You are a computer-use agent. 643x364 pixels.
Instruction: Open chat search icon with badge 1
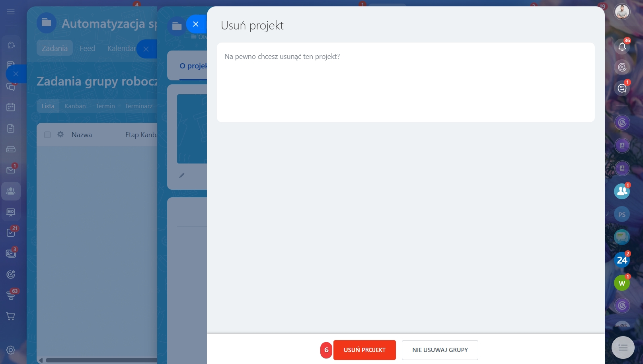pyautogui.click(x=622, y=88)
